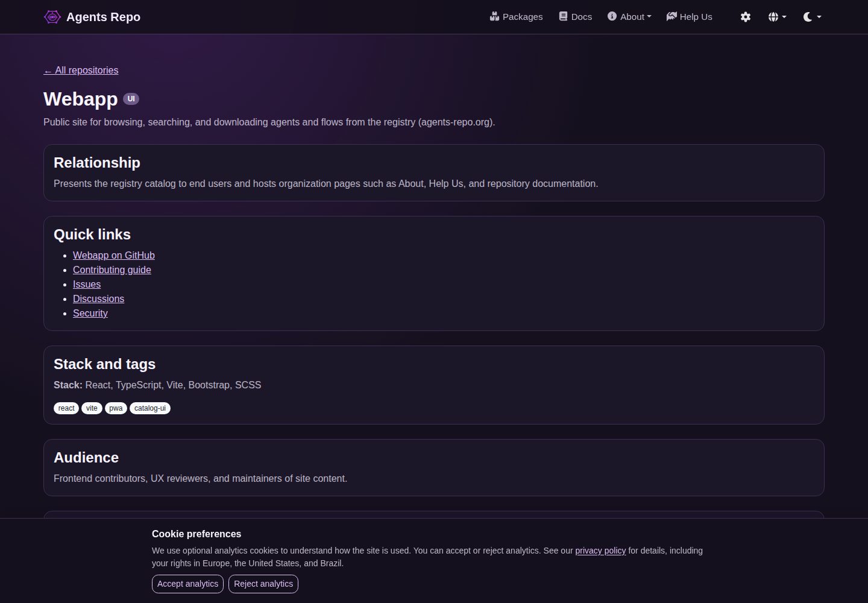Go to the Packages nav item
The width and height of the screenshot is (868, 603).
pyautogui.click(x=517, y=17)
